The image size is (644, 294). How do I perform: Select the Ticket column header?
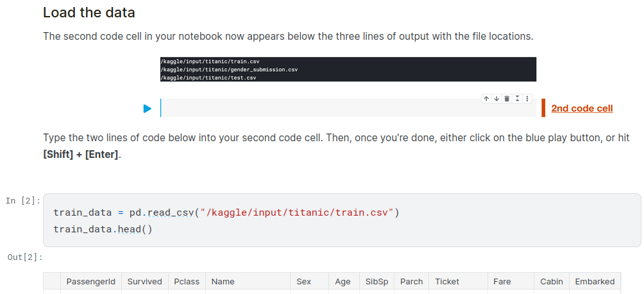pyautogui.click(x=447, y=281)
